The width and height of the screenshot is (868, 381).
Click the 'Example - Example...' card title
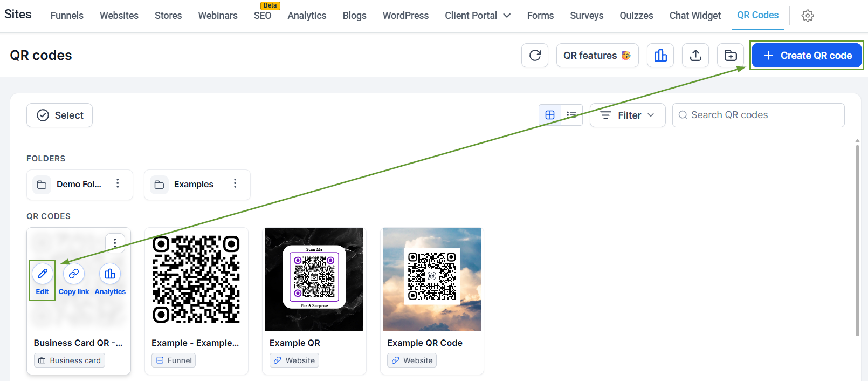(x=195, y=343)
